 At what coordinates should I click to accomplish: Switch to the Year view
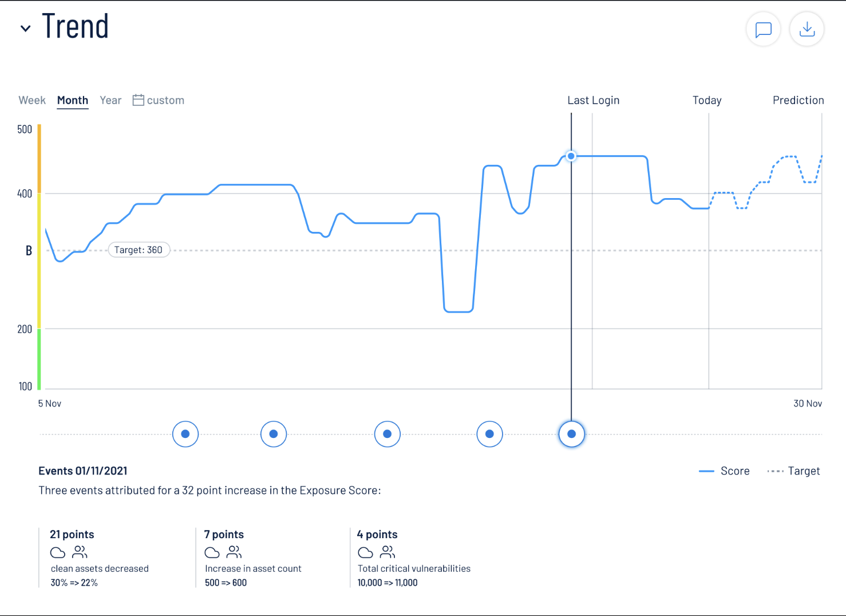[110, 100]
